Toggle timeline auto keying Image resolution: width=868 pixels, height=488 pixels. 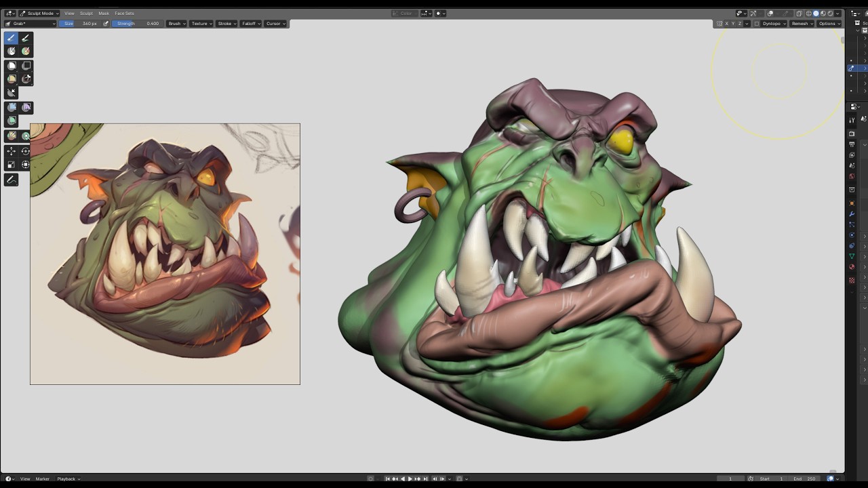370,479
